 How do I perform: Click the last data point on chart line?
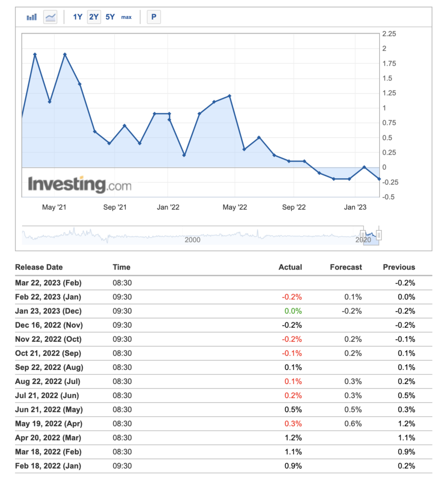tap(379, 179)
